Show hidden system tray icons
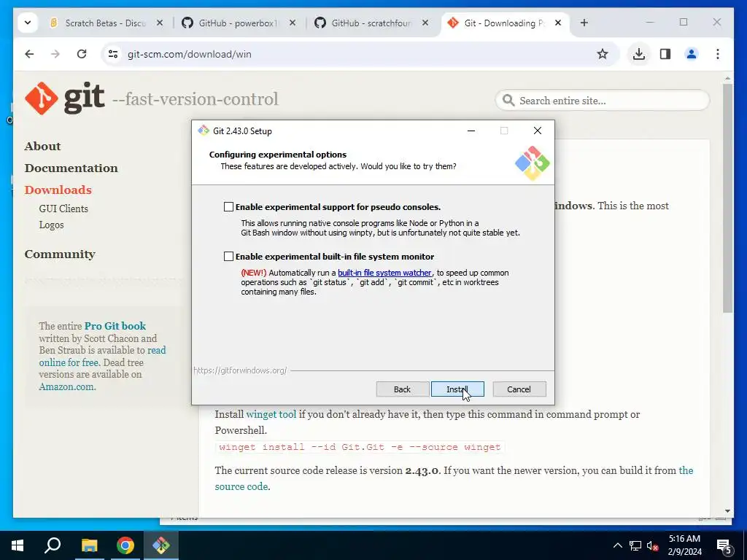Image resolution: width=747 pixels, height=560 pixels. (x=617, y=545)
